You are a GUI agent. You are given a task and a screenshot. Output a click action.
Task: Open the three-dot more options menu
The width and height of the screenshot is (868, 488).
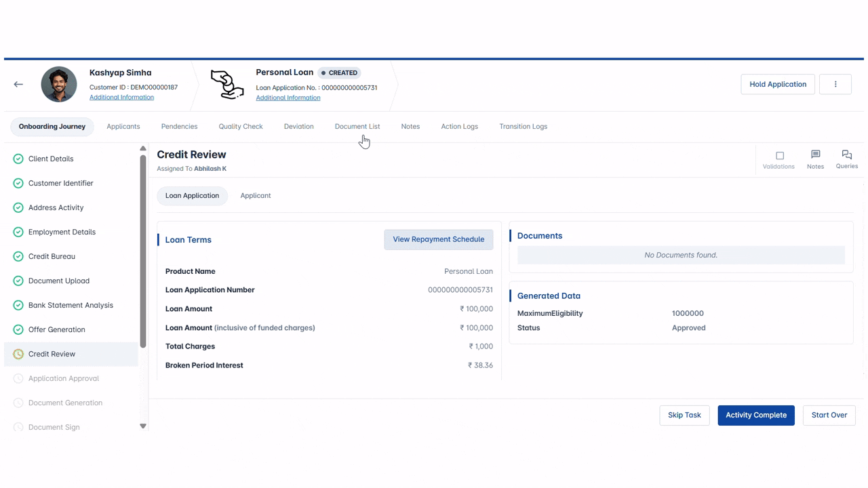coord(835,84)
